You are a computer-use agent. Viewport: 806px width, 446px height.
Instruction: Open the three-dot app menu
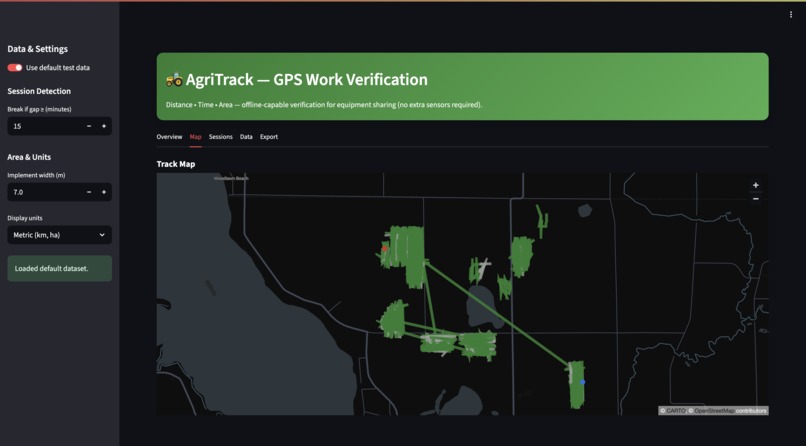pos(790,15)
